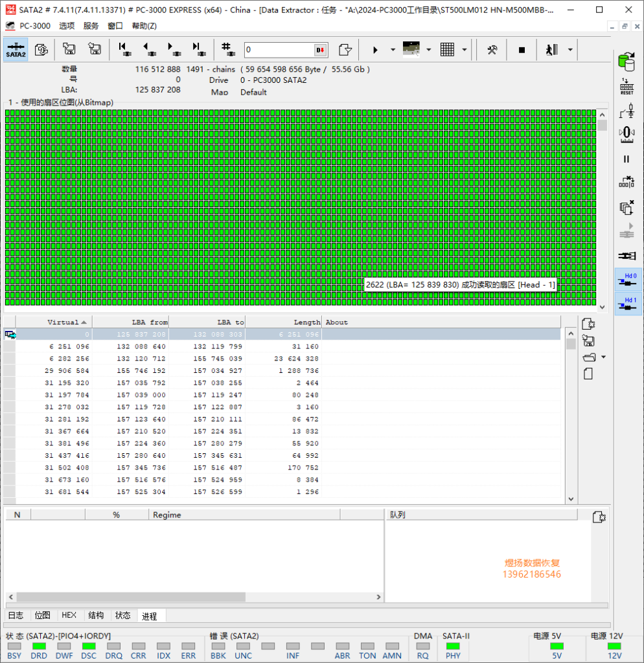Select chain row with Virtual 29 906 584
This screenshot has width=644, height=663.
pos(282,371)
